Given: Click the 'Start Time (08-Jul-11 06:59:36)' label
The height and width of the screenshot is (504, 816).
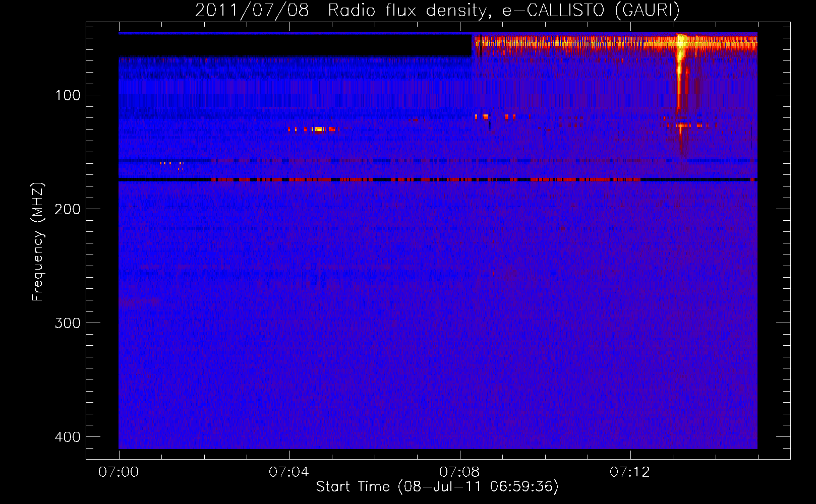Looking at the screenshot, I should coord(437,487).
